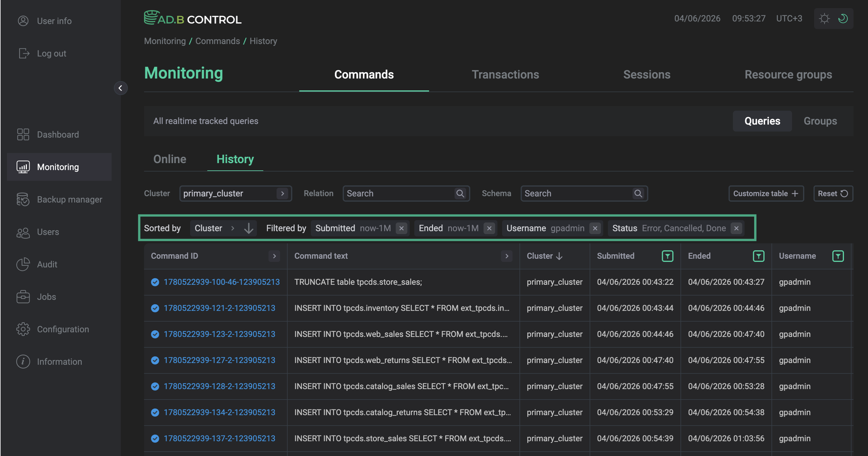This screenshot has height=456, width=868.
Task: Expand the Command text column chevron
Action: [x=506, y=256]
